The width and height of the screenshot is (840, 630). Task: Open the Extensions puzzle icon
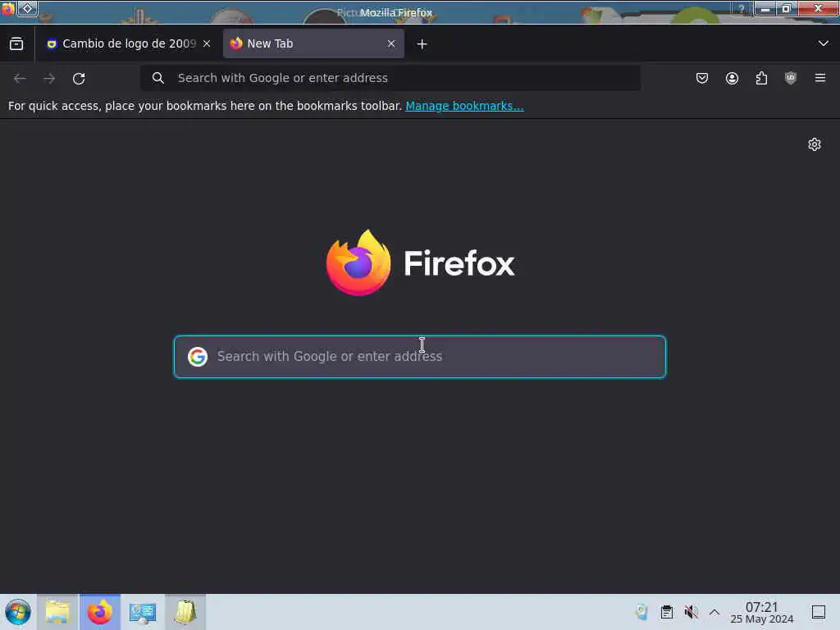pyautogui.click(x=761, y=78)
